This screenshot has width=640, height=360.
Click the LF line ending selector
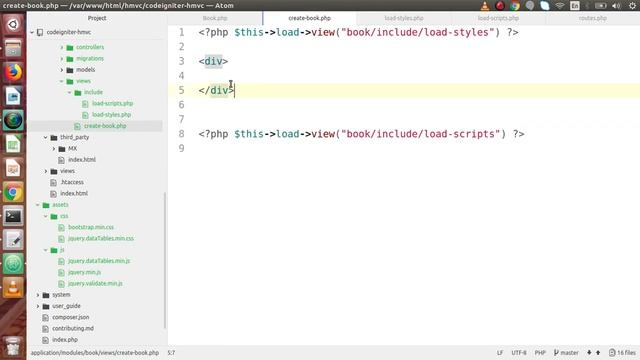click(x=500, y=353)
